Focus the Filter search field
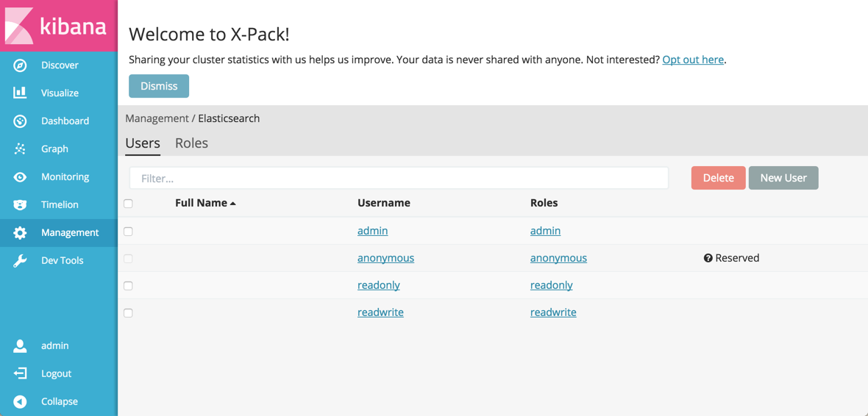 [x=399, y=178]
